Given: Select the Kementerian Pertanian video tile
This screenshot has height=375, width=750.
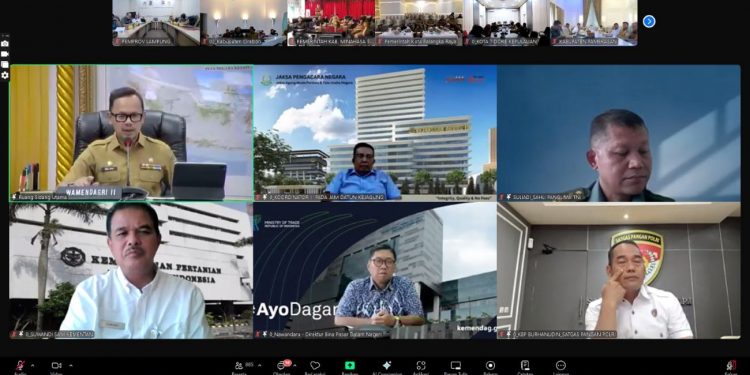Looking at the screenshot, I should pyautogui.click(x=131, y=270).
